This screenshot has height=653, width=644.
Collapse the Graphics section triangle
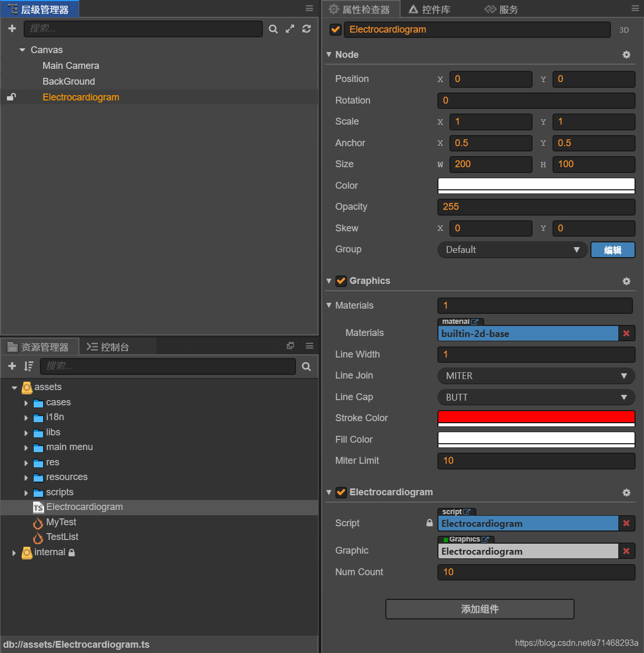329,281
